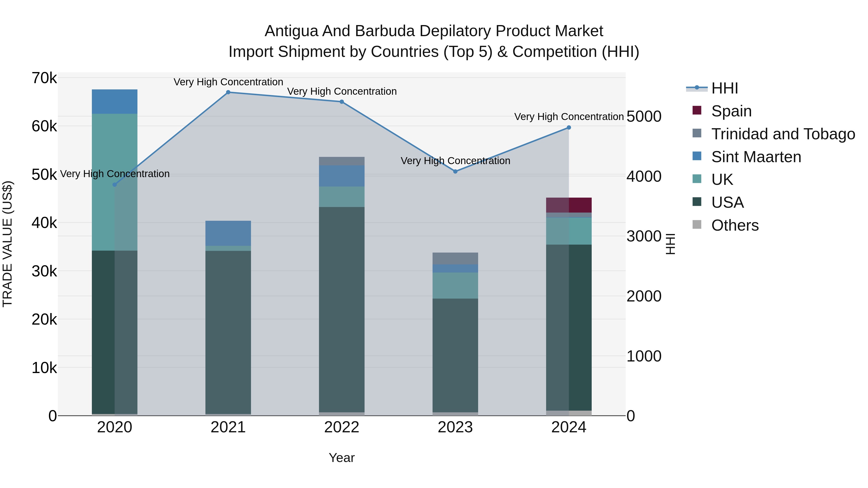This screenshot has height=488, width=868.
Task: Click the 3000 right axis tick label
Action: [x=644, y=236]
